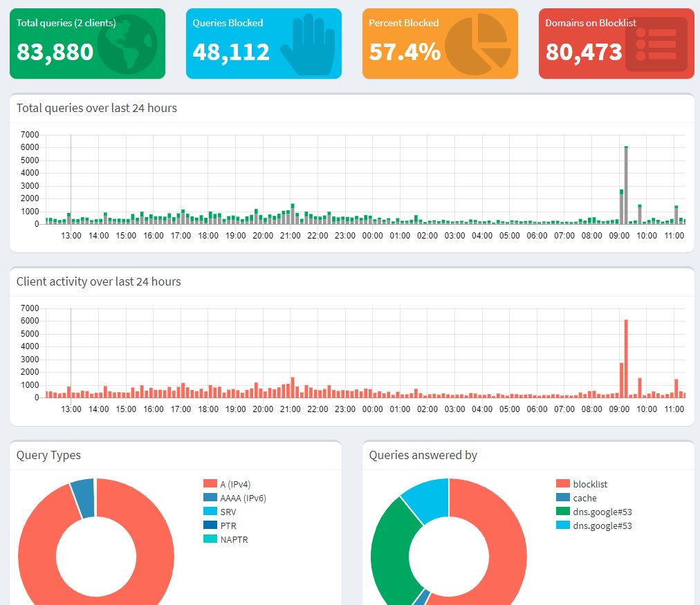This screenshot has width=700, height=605.
Task: Click the 09:00 axis label in Client activity chart
Action: [x=619, y=409]
